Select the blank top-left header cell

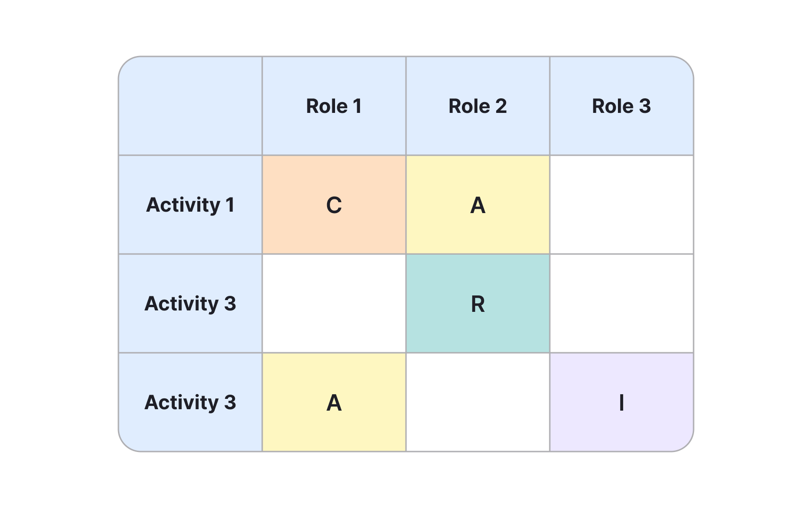coord(190,106)
